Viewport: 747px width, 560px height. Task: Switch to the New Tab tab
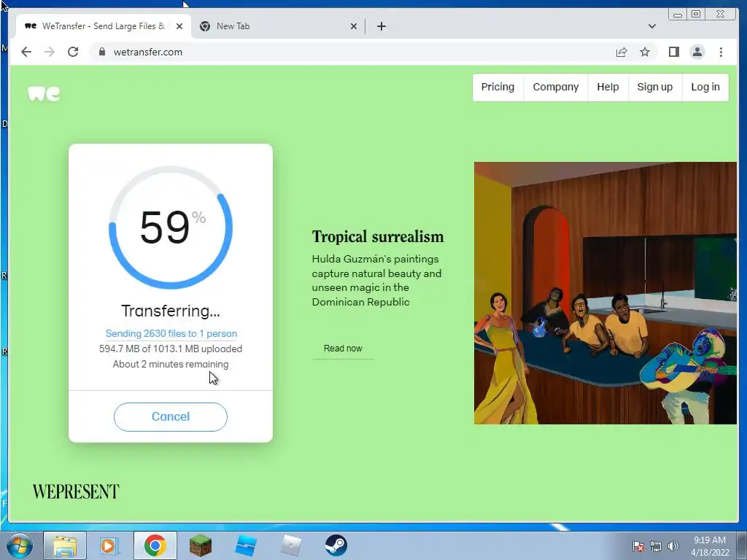coord(279,26)
